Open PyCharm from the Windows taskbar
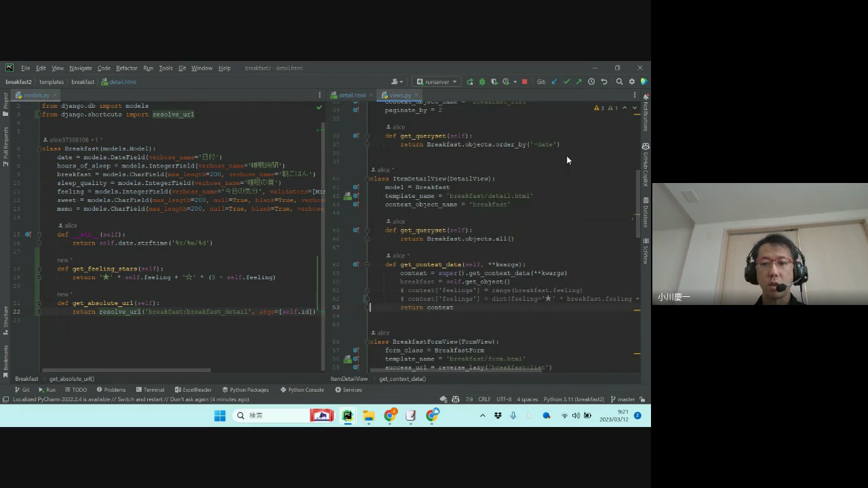Screen dimensions: 868x488 (x=347, y=415)
